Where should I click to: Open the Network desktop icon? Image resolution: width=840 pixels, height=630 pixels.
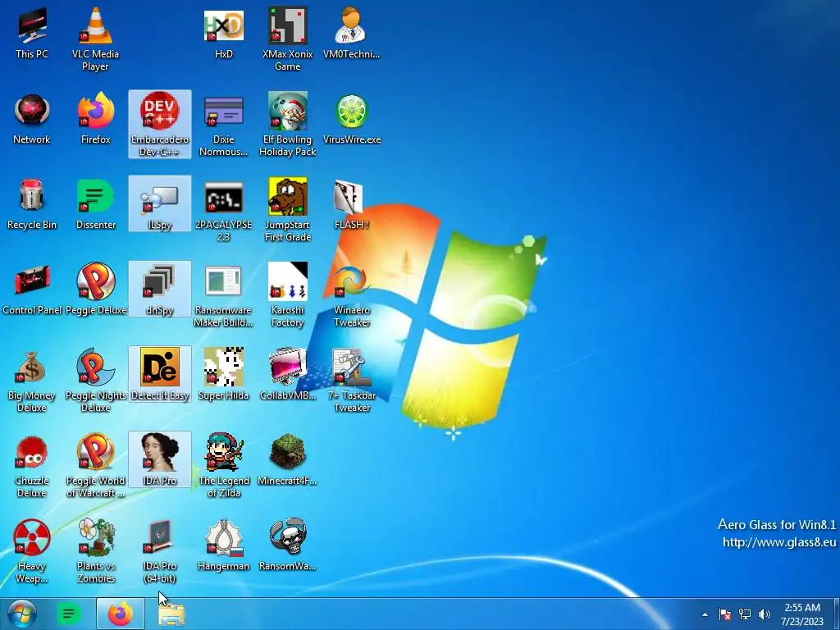pos(32,119)
